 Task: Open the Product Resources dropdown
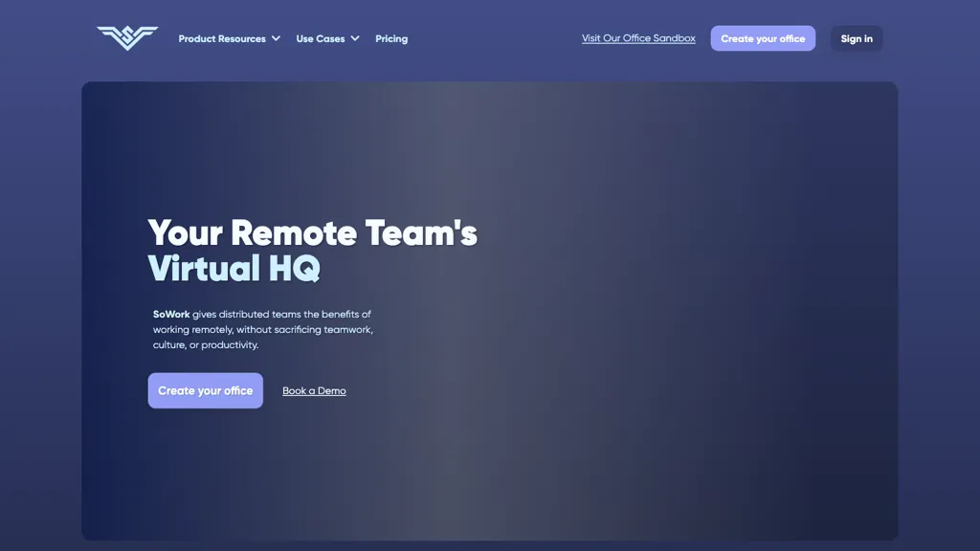tap(222, 38)
